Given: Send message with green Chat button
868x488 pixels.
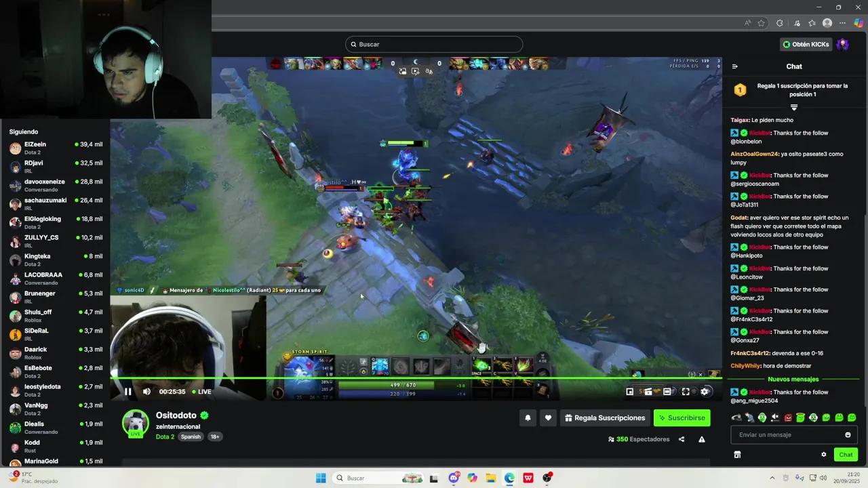Looking at the screenshot, I should pyautogui.click(x=846, y=455).
